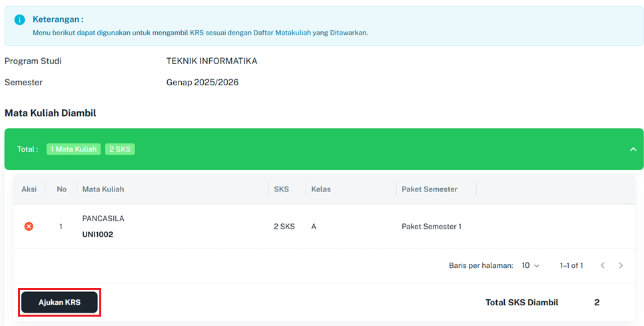The height and width of the screenshot is (326, 644).
Task: Click the Total SKS Diambil label
Action: [x=522, y=303]
